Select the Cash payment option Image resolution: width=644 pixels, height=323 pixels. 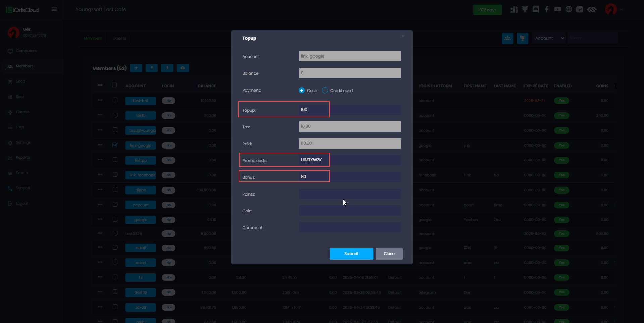pyautogui.click(x=302, y=90)
